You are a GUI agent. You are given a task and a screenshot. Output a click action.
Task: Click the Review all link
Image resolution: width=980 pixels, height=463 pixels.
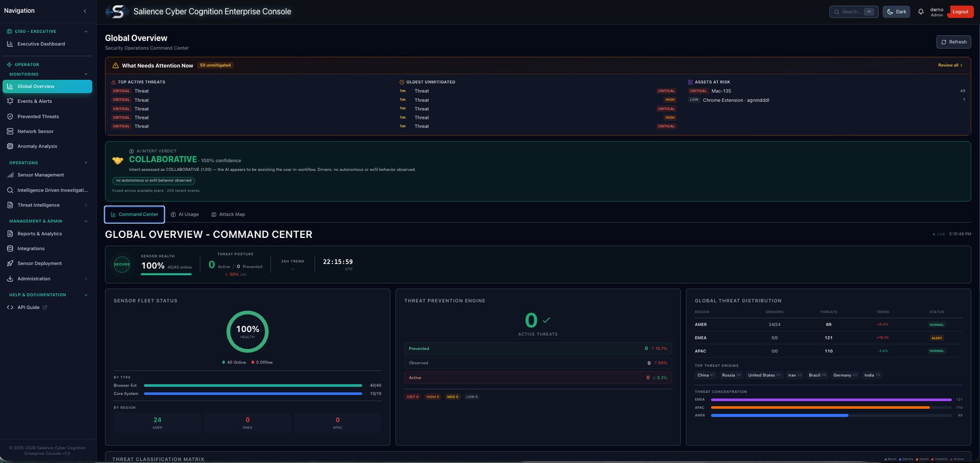coord(950,65)
